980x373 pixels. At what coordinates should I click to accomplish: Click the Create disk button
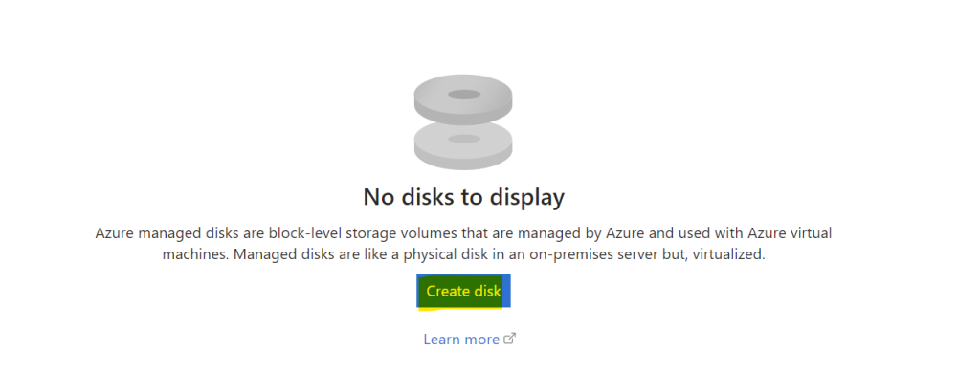pyautogui.click(x=464, y=291)
